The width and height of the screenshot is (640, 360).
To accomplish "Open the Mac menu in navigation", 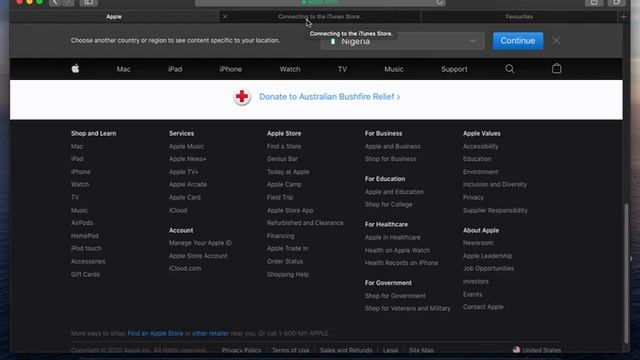I will pyautogui.click(x=123, y=69).
